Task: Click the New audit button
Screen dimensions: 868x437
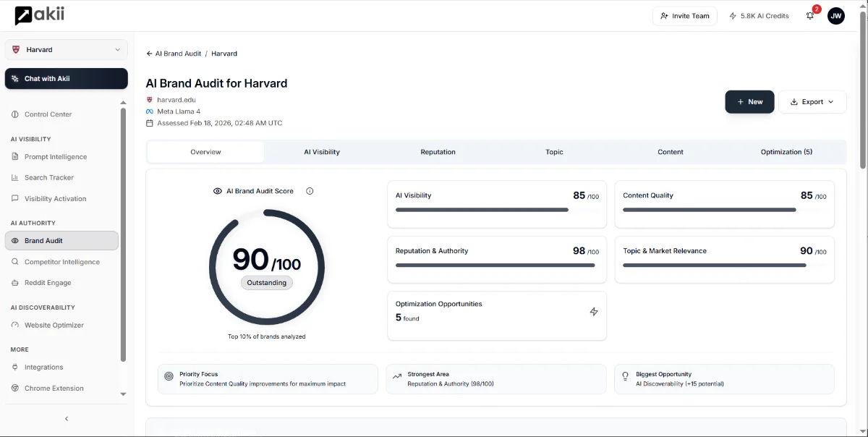Action: coord(749,102)
